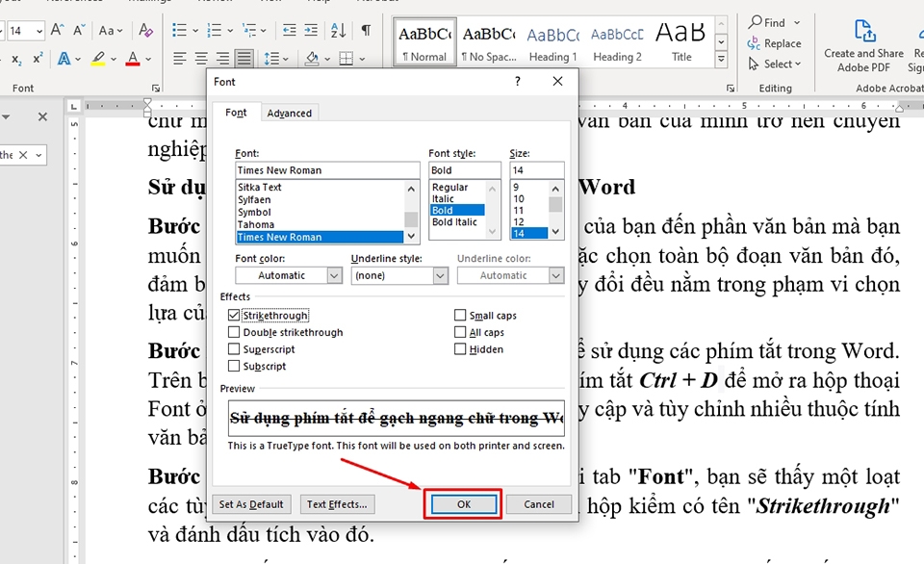Screen dimensions: 924x564
Task: Click the Decrease Font Size icon
Action: [x=79, y=30]
